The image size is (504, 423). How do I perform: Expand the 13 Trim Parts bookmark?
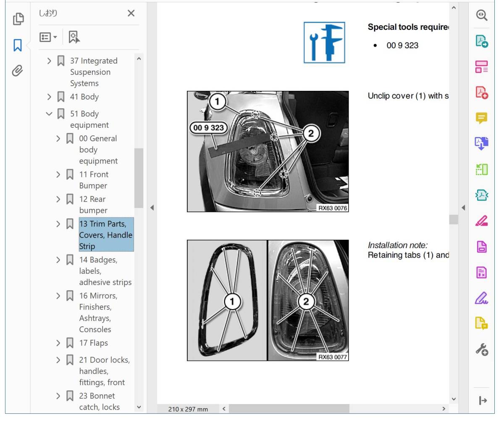pos(58,224)
